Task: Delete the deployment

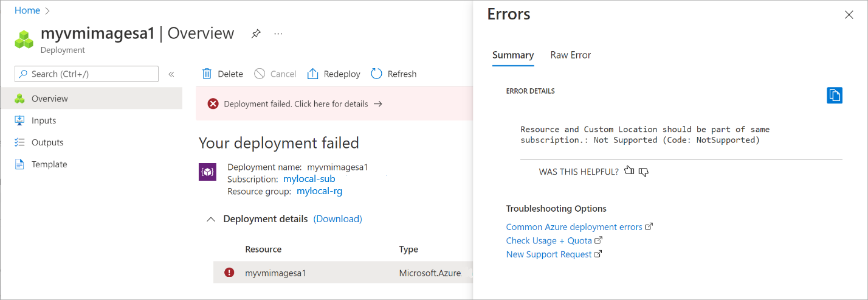Action: pyautogui.click(x=222, y=74)
